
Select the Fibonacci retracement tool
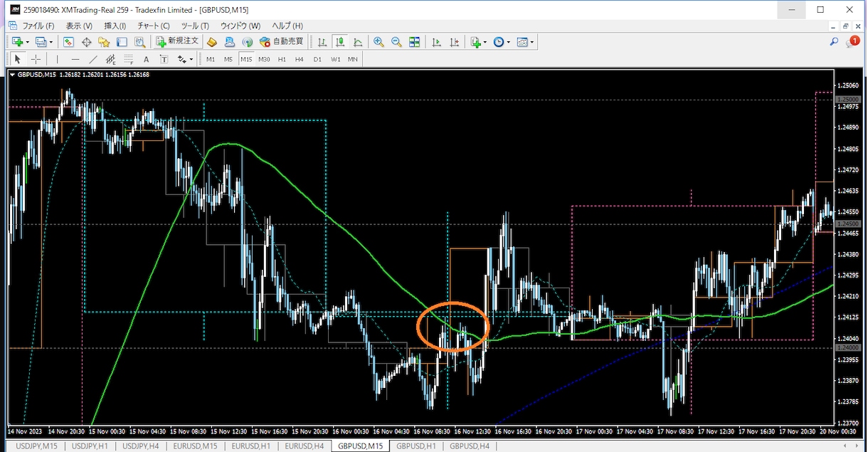click(128, 59)
